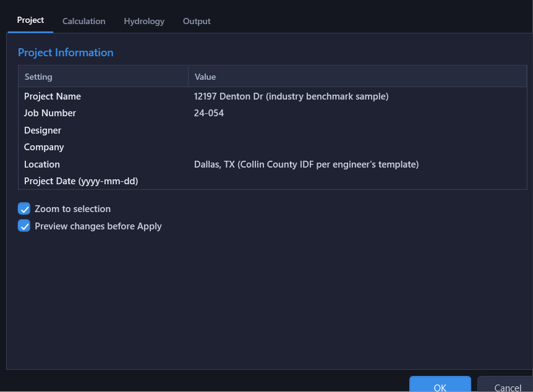Click the Project Information heading
Screen dimensions: 533x392
coord(66,53)
